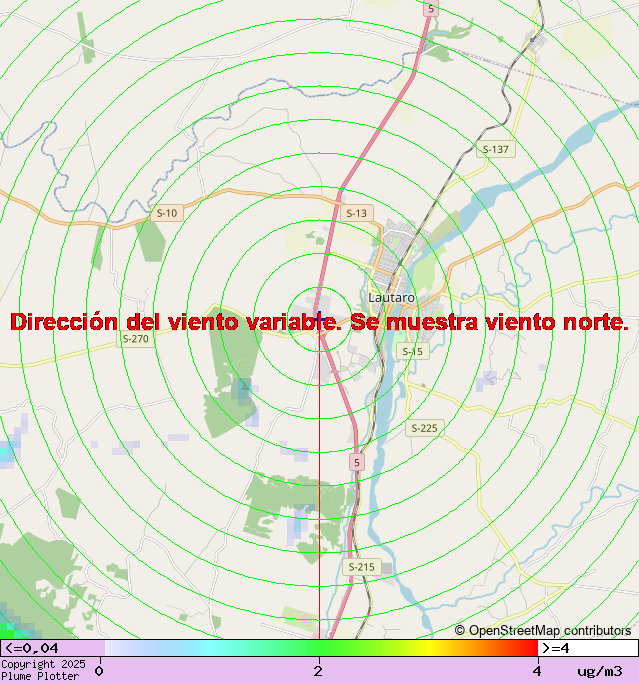The width and height of the screenshot is (639, 684).
Task: Click the 2 tick label on the scale
Action: (x=318, y=671)
